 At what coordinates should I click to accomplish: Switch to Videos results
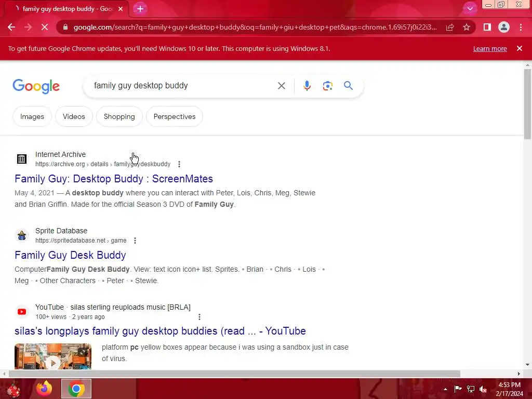coord(74,116)
